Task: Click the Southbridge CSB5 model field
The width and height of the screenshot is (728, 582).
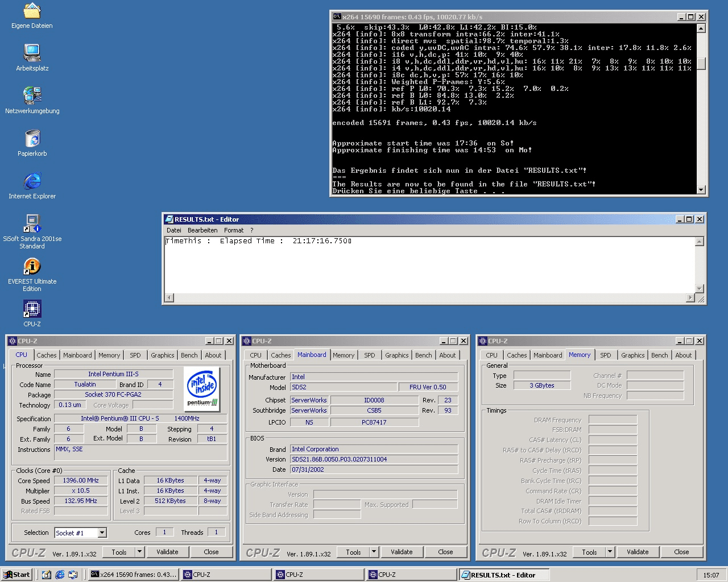Action: coord(374,410)
